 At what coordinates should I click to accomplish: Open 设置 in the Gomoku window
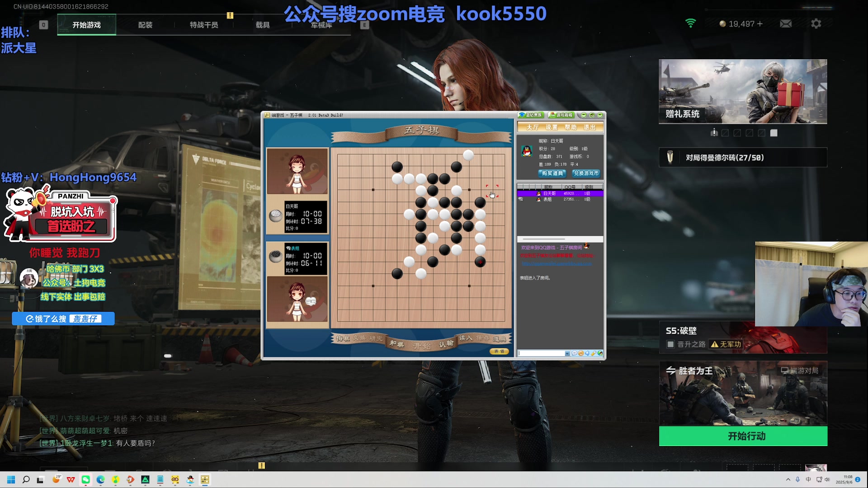551,127
